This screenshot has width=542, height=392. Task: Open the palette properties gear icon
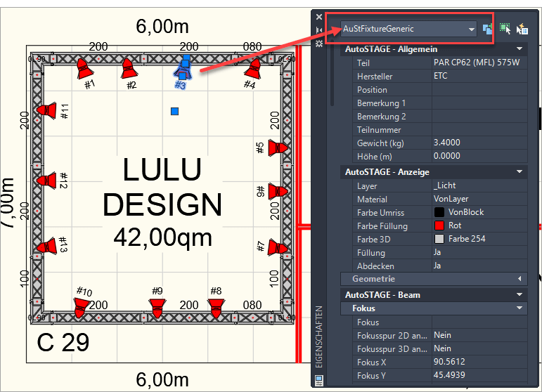click(x=319, y=43)
